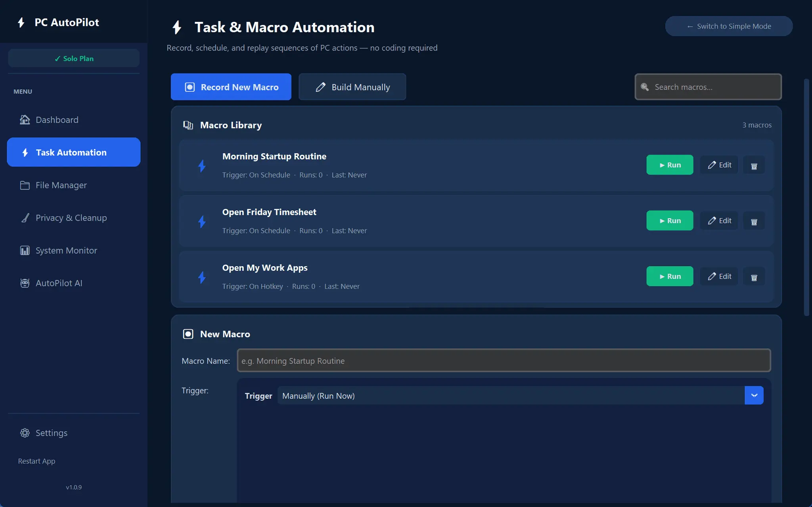Delete the Open Friday Timesheet macro
812x507 pixels.
[754, 221]
